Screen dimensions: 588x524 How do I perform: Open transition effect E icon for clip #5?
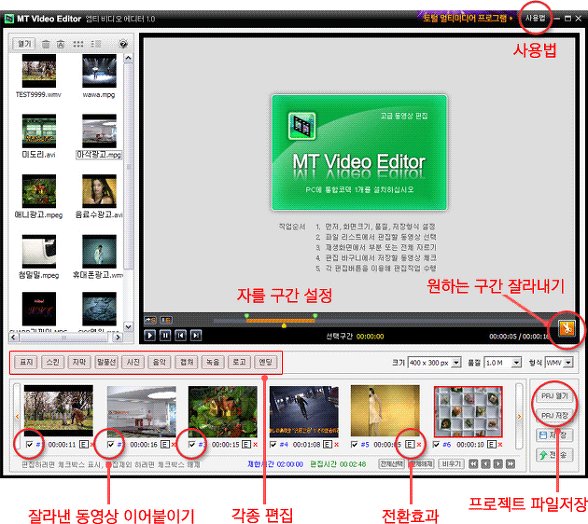click(410, 444)
